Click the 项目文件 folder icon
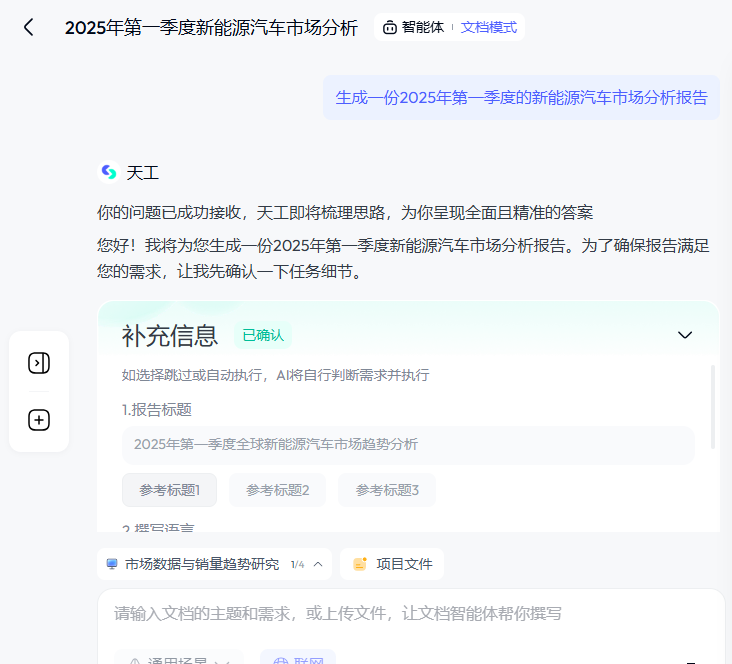The image size is (732, 664). [360, 564]
